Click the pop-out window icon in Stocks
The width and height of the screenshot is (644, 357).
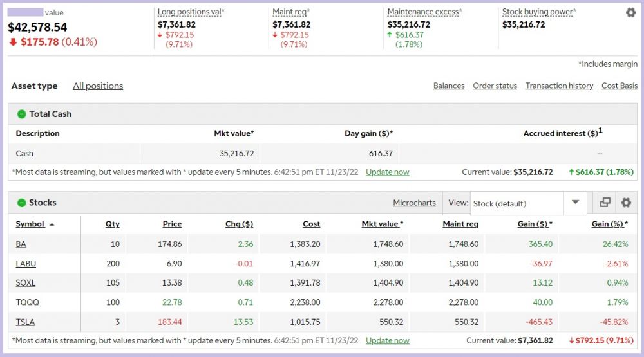(605, 203)
